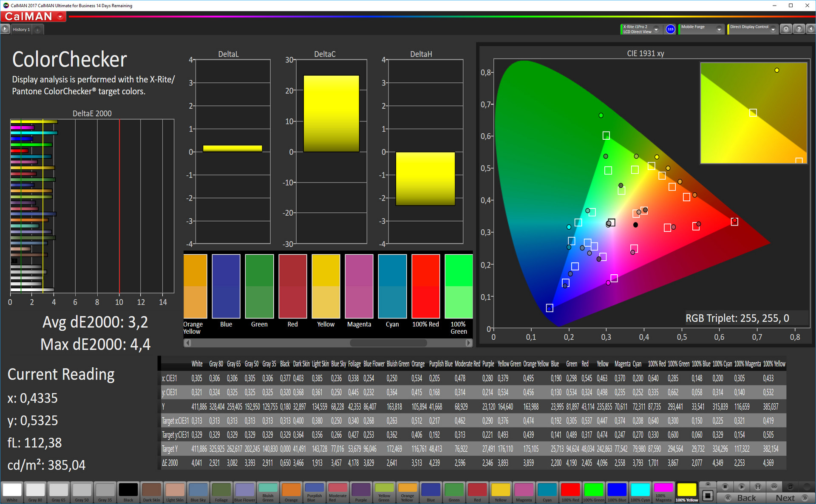Select the Bluish Green patch in the bottom strip
This screenshot has width=816, height=504.
point(268,493)
